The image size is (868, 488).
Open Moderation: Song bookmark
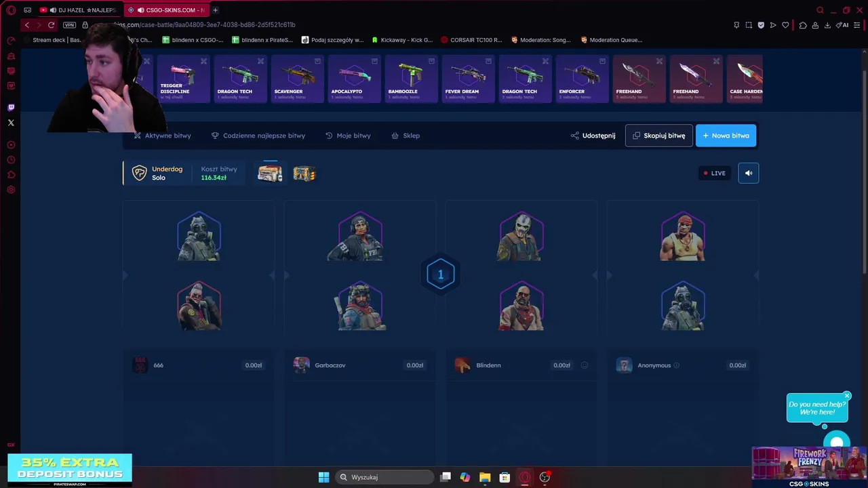[540, 40]
